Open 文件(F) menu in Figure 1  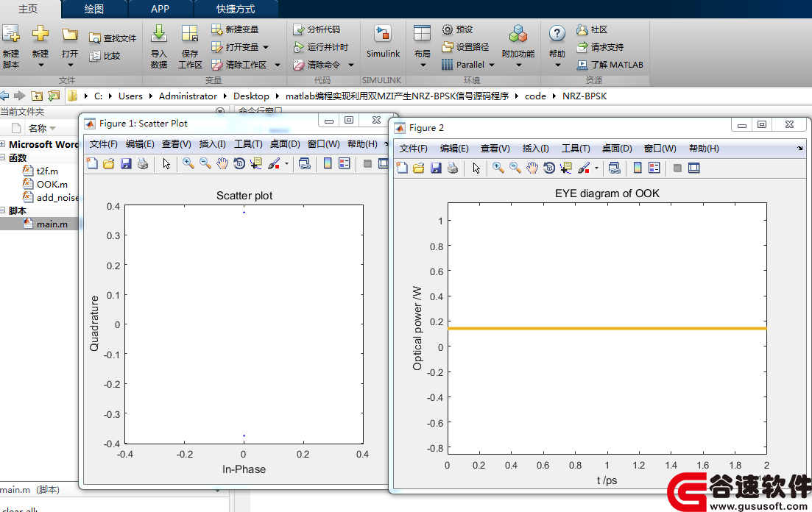(x=104, y=144)
